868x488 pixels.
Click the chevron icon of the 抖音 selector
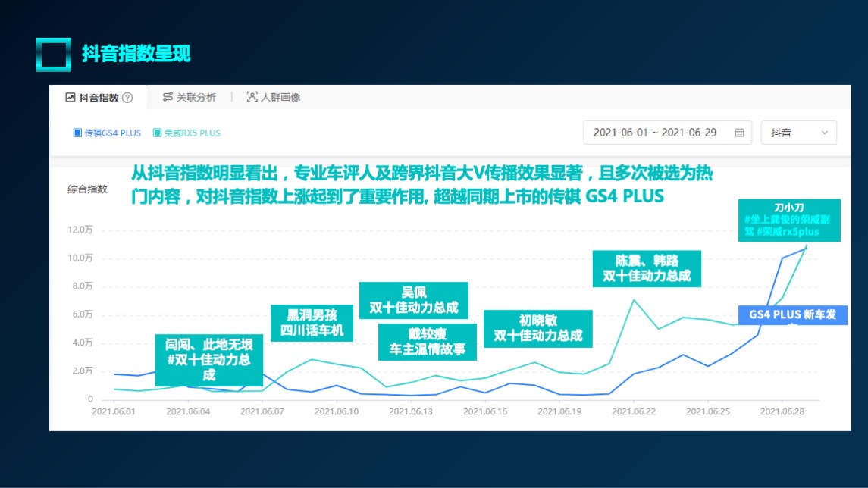(x=825, y=133)
